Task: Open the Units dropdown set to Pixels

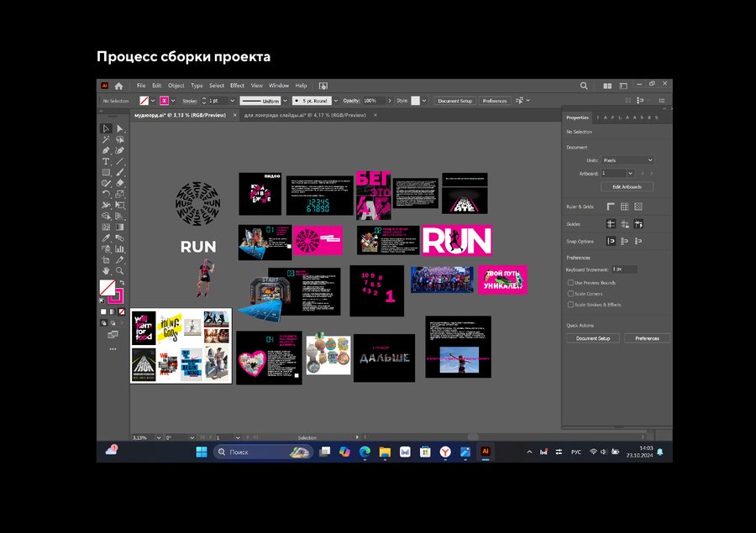Action: click(628, 160)
